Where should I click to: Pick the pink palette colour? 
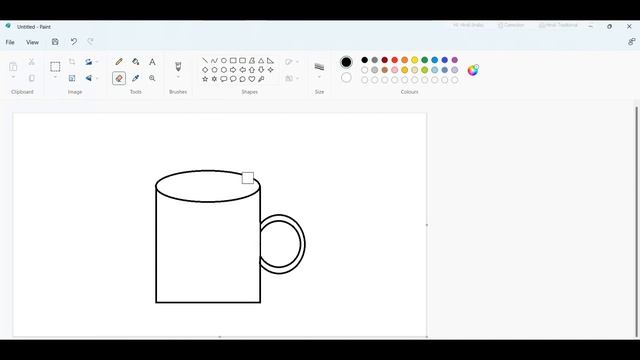[x=394, y=70]
